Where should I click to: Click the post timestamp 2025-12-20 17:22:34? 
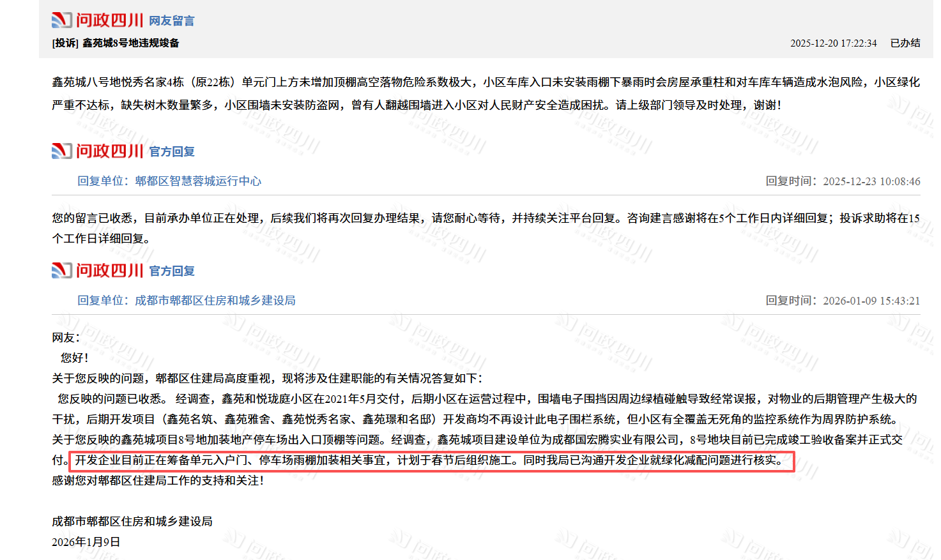(833, 43)
